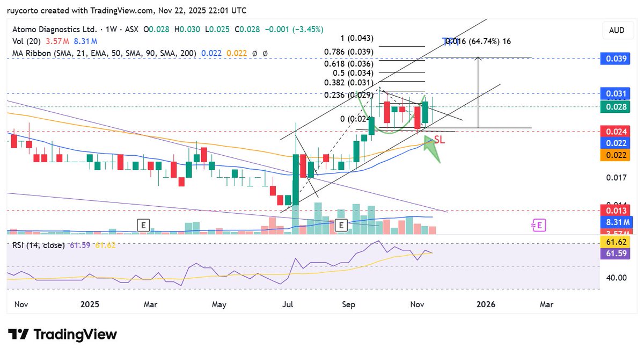Toggle the RSI (14, close) indicator
The width and height of the screenshot is (644, 355).
tap(38, 247)
